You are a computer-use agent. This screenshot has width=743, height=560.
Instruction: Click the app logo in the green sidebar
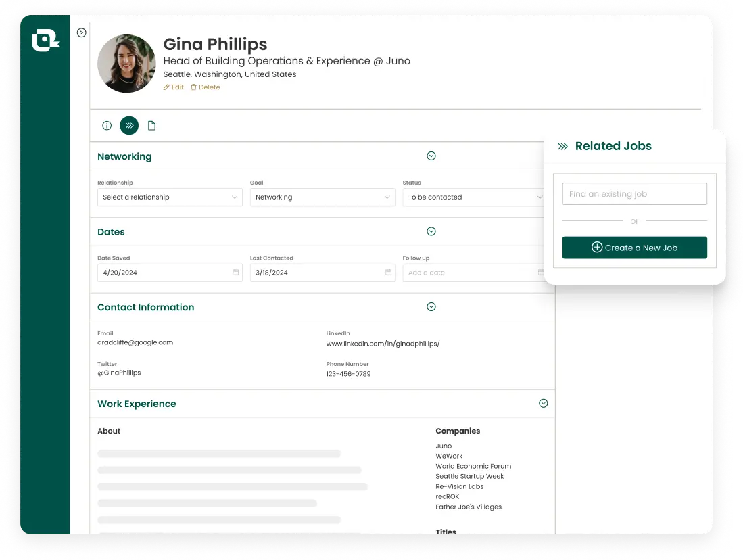pos(45,39)
